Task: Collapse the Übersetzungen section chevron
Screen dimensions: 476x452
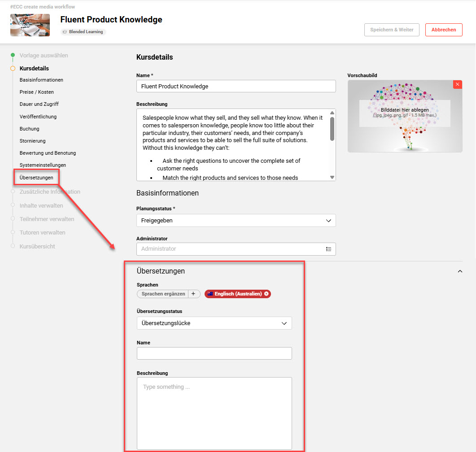Action: [x=460, y=271]
